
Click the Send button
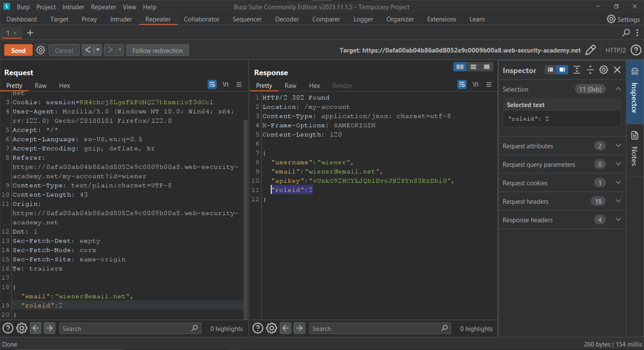click(18, 50)
